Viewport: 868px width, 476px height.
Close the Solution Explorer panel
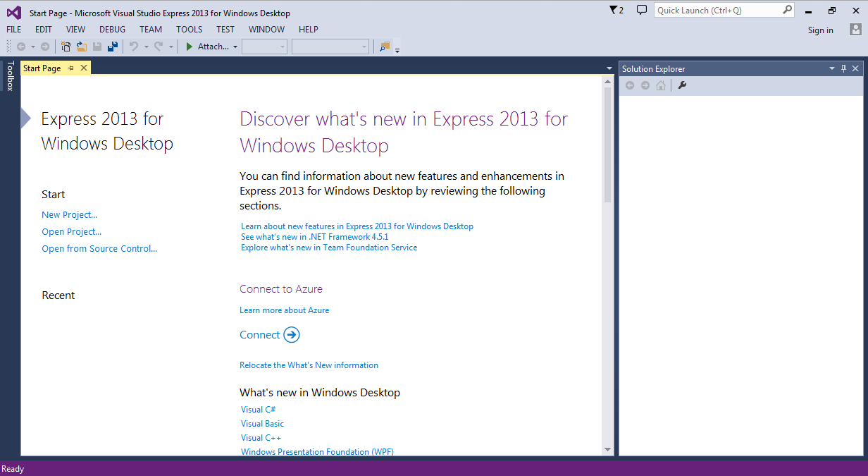click(855, 68)
